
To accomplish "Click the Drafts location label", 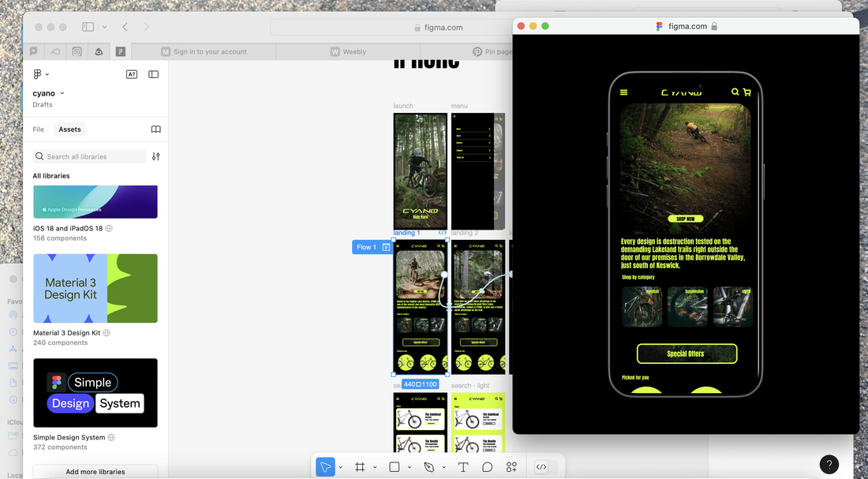I will coord(43,105).
